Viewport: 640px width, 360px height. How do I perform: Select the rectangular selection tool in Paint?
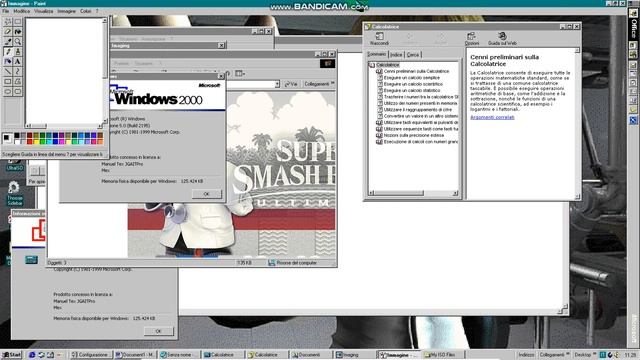tap(18, 22)
